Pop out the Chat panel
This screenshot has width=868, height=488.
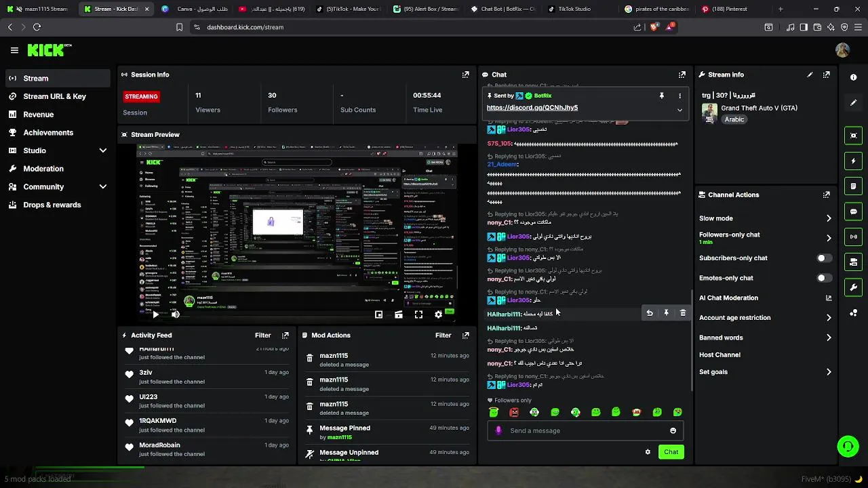(682, 75)
